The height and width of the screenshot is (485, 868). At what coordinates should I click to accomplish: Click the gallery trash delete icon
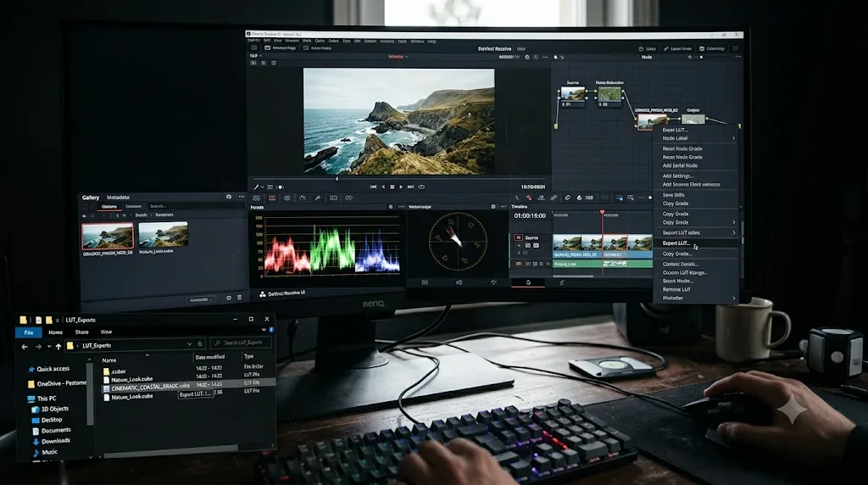(x=240, y=298)
